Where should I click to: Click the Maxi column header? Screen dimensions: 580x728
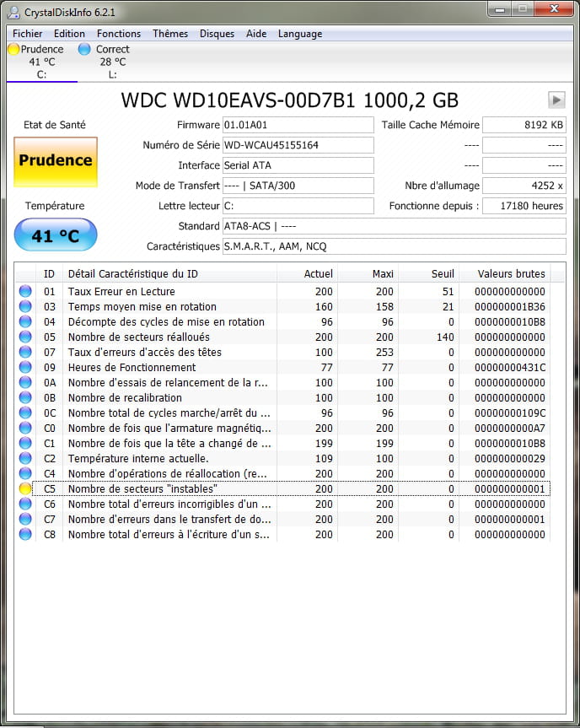pyautogui.click(x=368, y=274)
